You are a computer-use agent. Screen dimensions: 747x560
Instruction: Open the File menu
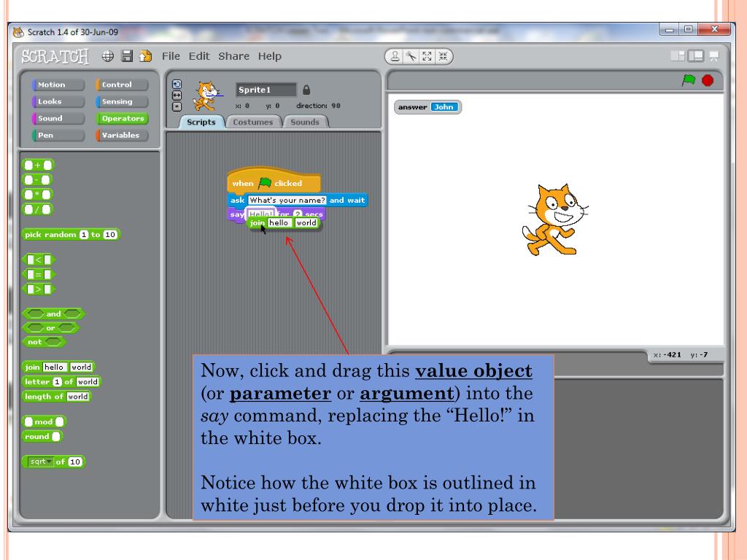(x=171, y=56)
